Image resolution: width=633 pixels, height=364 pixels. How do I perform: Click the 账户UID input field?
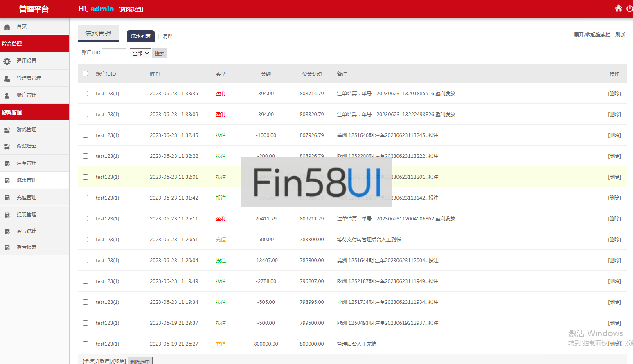click(x=114, y=53)
